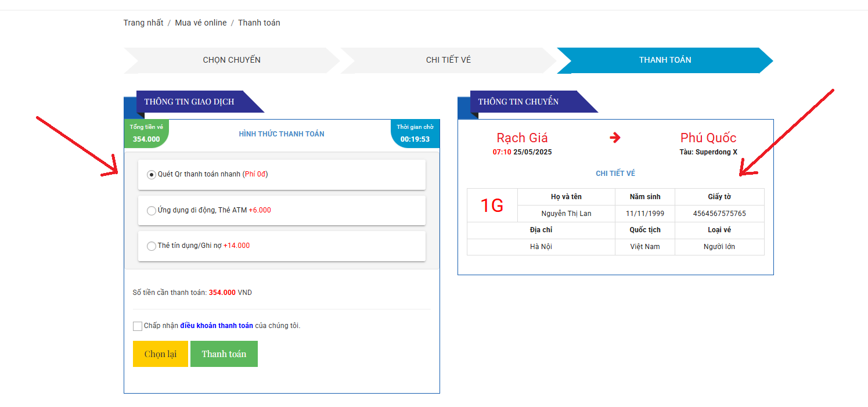Tick the Chấp nhận điều khoản checkbox
The image size is (868, 407).
click(138, 326)
